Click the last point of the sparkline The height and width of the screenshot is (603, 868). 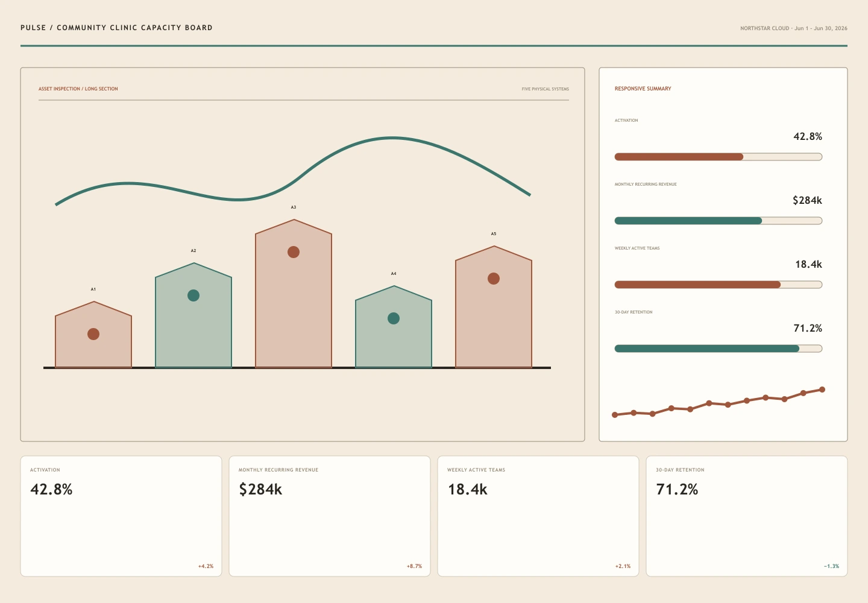[822, 390]
